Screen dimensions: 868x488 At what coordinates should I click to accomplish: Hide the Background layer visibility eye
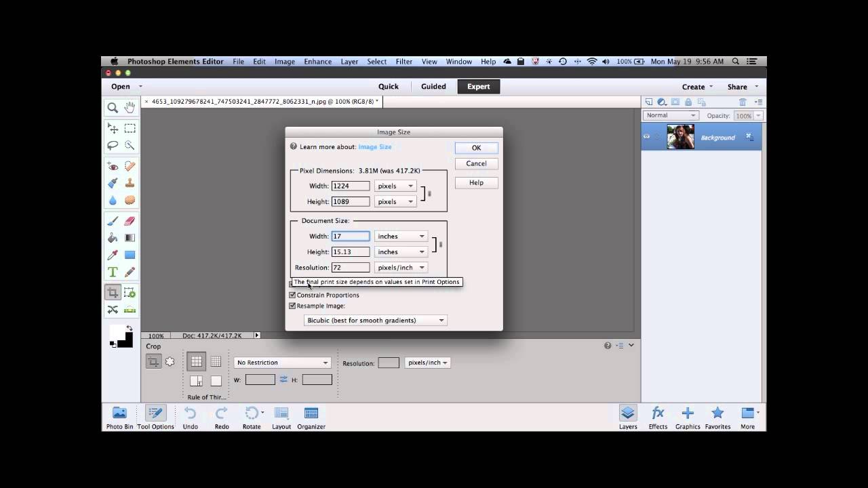(646, 137)
